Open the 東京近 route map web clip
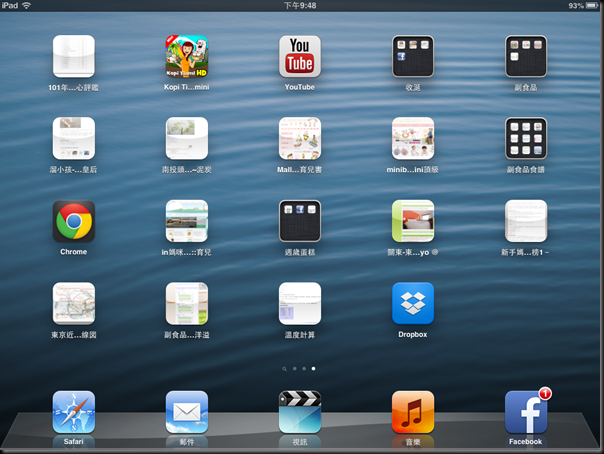604x454 pixels. (74, 303)
